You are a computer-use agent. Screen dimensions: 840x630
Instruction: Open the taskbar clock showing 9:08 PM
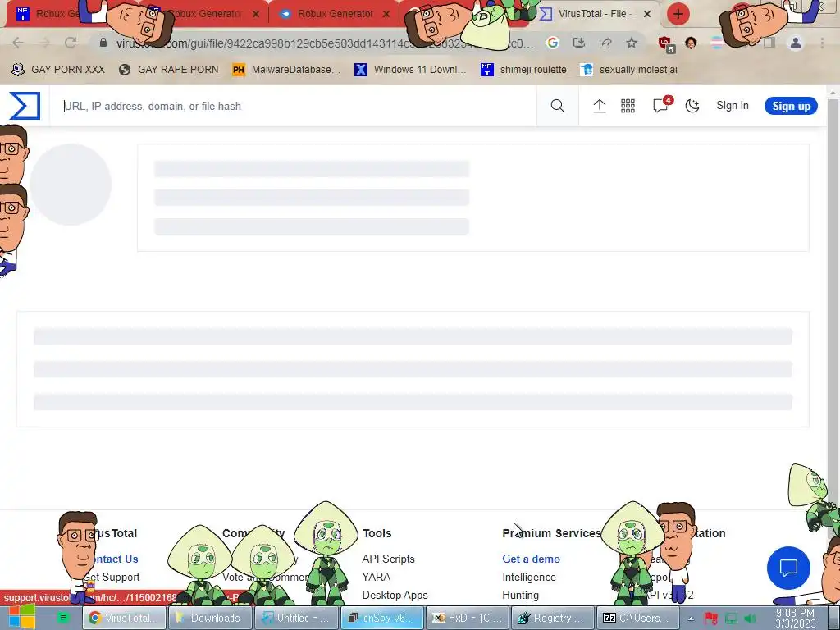point(795,619)
